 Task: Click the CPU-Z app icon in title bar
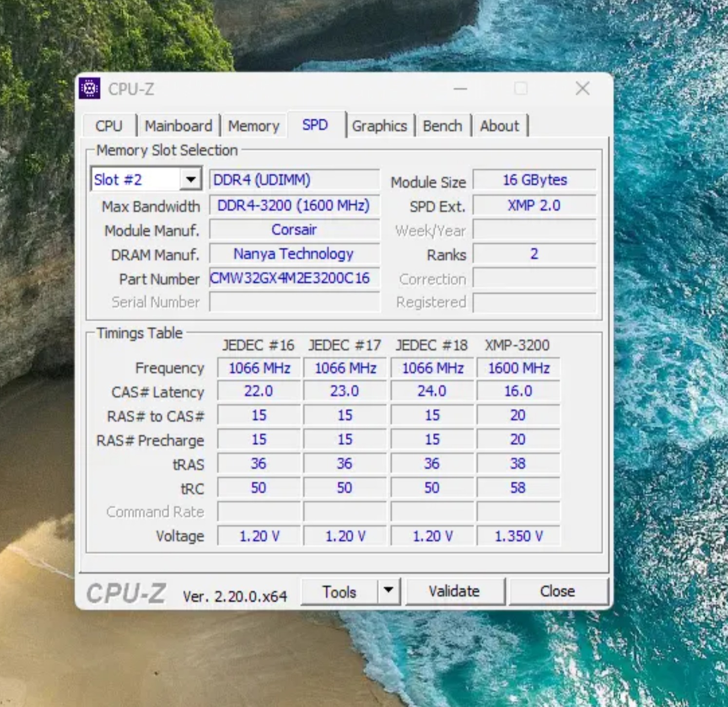pos(90,89)
